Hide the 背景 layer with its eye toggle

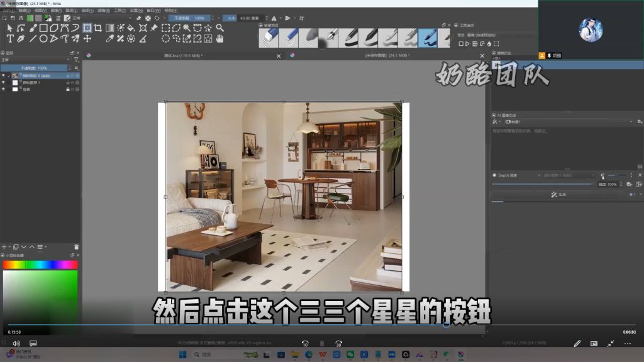coord(4,89)
